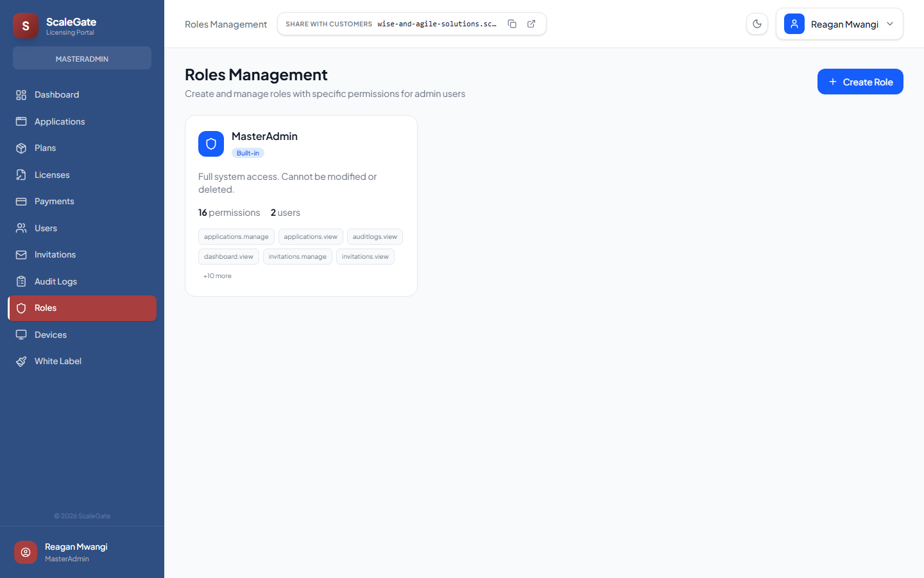Expand the hidden permissions with +10 more
924x578 pixels.
218,276
